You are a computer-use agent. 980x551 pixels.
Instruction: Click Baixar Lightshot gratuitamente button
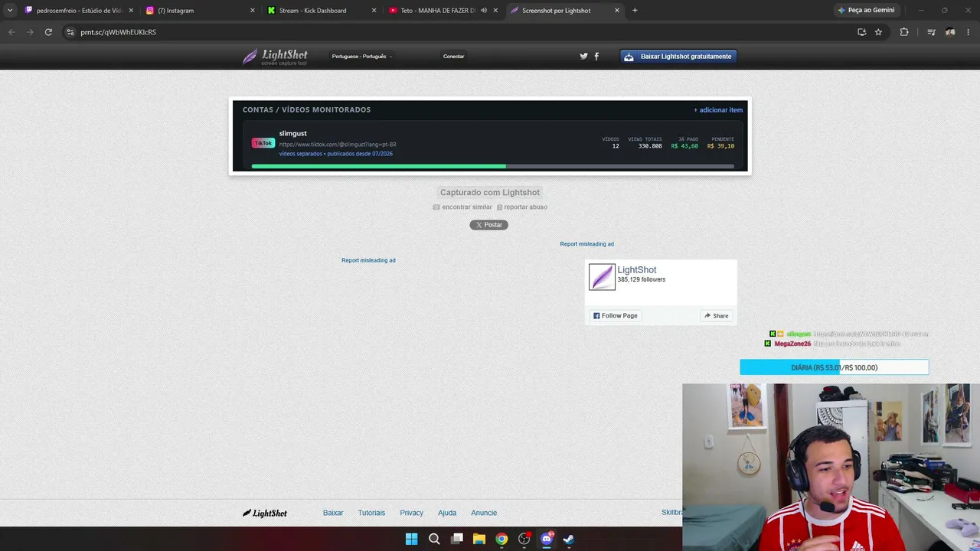[678, 57]
